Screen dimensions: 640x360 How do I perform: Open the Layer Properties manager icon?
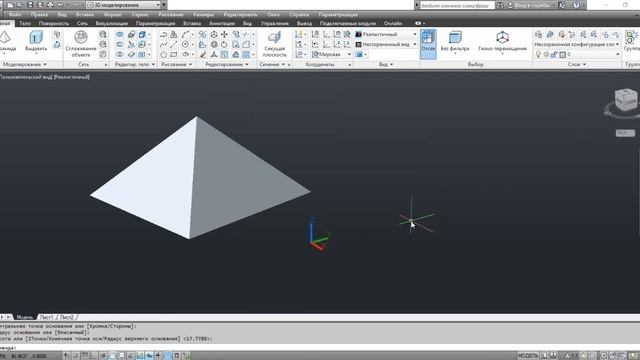(x=539, y=35)
